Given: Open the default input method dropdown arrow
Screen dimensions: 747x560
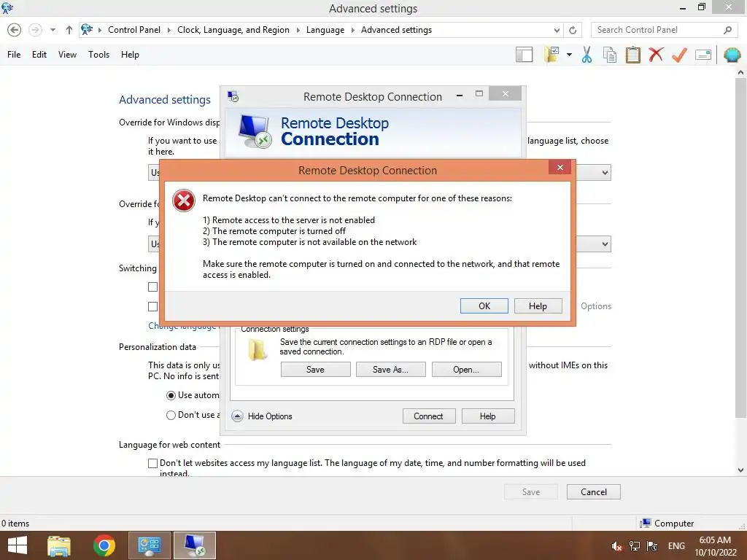Looking at the screenshot, I should pyautogui.click(x=605, y=244).
